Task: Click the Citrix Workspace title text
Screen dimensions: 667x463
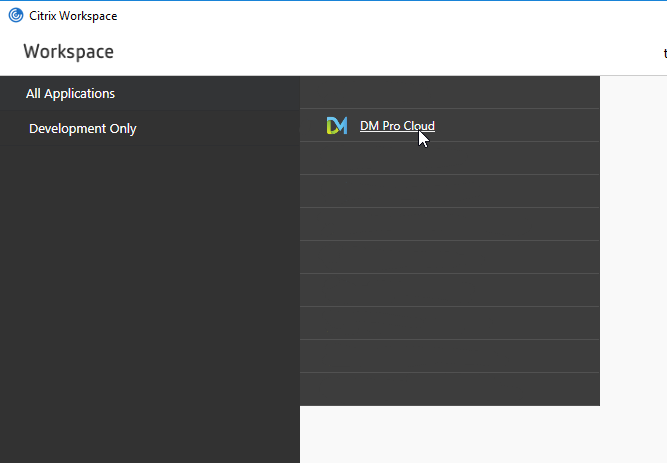Action: (73, 16)
